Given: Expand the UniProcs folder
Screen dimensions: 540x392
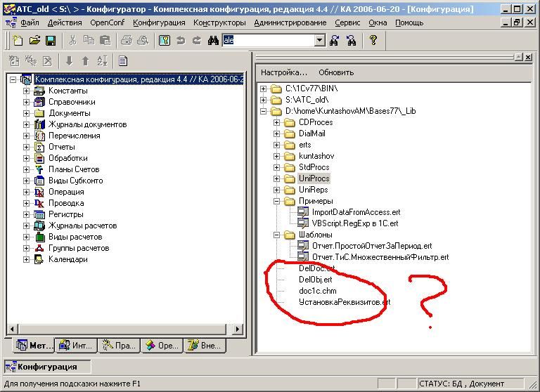Looking at the screenshot, I should [x=276, y=178].
